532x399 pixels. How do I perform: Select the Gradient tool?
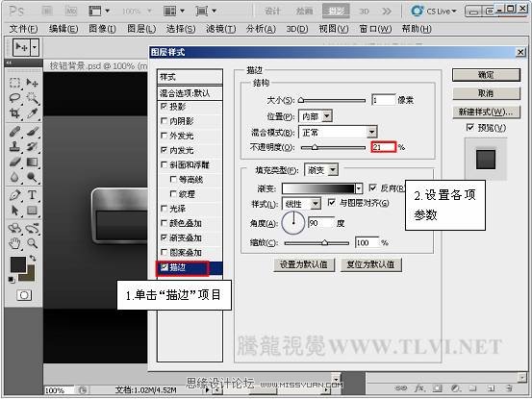33,162
